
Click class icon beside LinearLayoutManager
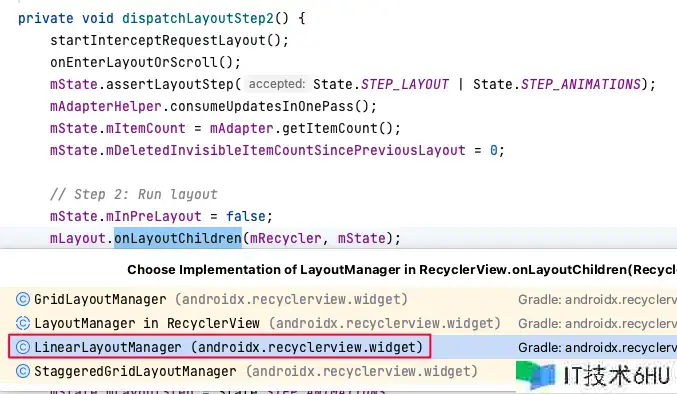click(22, 347)
